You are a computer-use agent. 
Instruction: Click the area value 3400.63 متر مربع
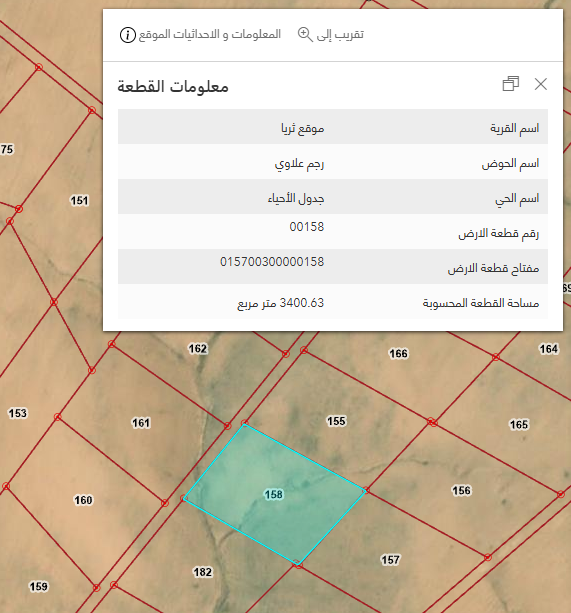pyautogui.click(x=281, y=303)
